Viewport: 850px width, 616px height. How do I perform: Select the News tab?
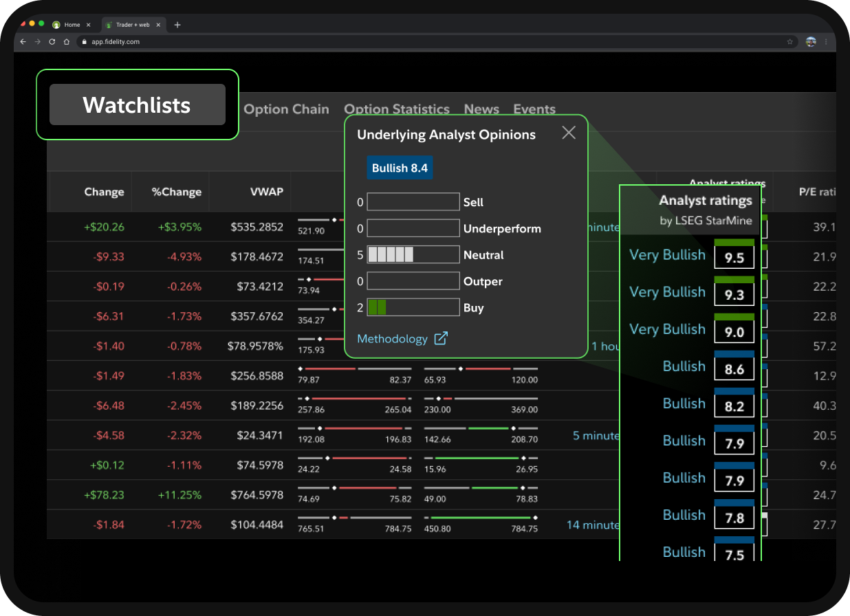coord(481,109)
